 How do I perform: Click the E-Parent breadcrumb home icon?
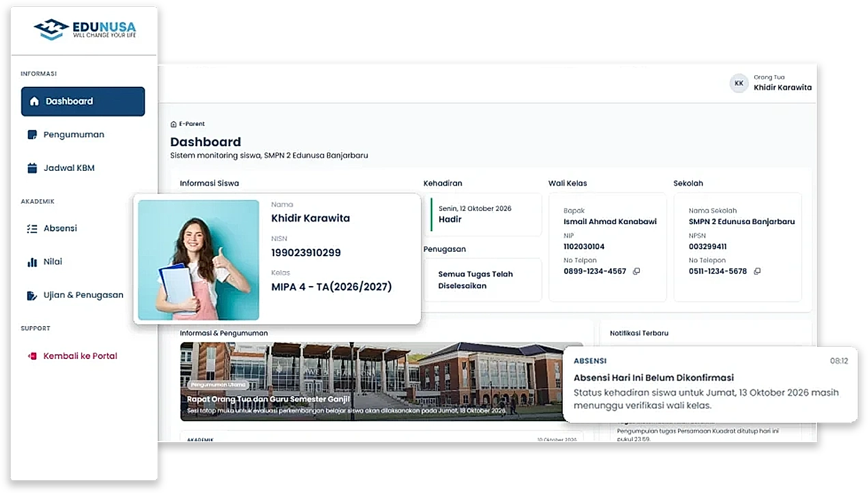pyautogui.click(x=174, y=124)
